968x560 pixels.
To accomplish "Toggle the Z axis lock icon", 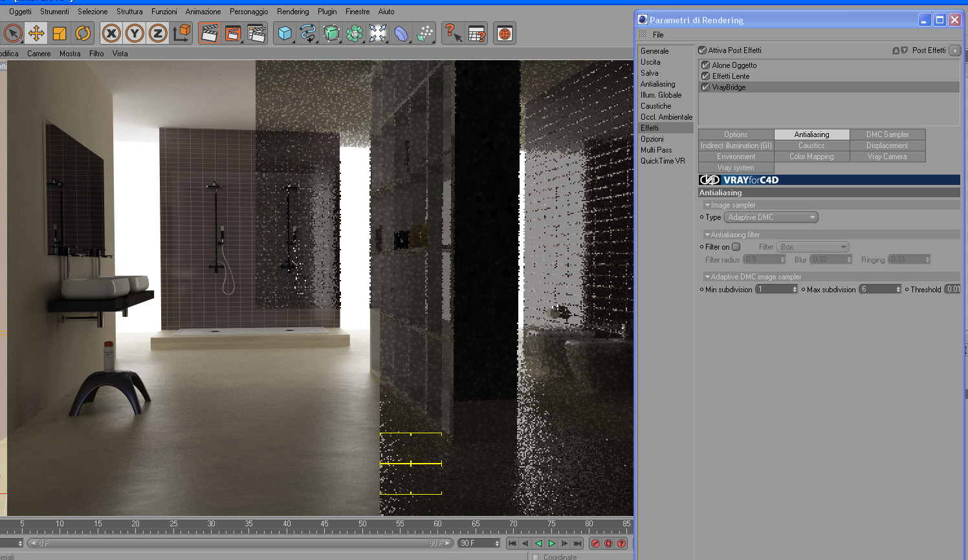I will [x=158, y=33].
